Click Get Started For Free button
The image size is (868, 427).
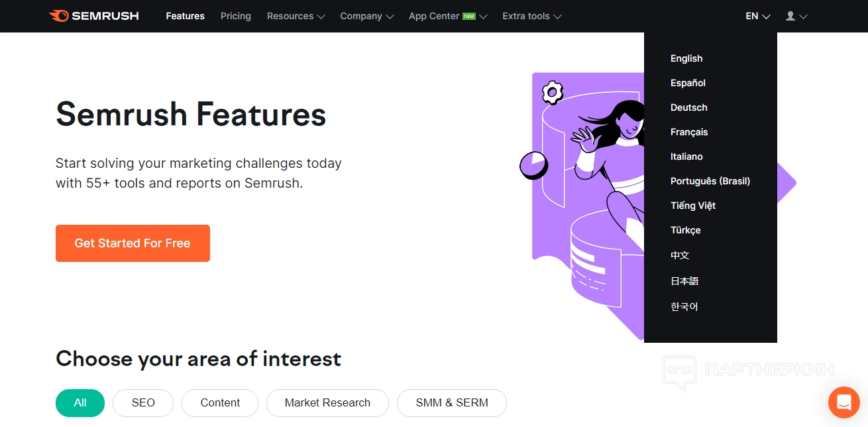click(x=133, y=243)
